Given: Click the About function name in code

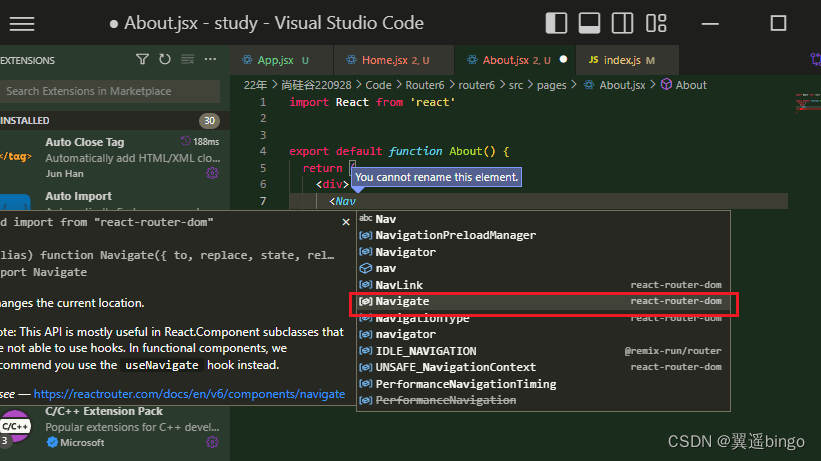Looking at the screenshot, I should click(x=465, y=151).
